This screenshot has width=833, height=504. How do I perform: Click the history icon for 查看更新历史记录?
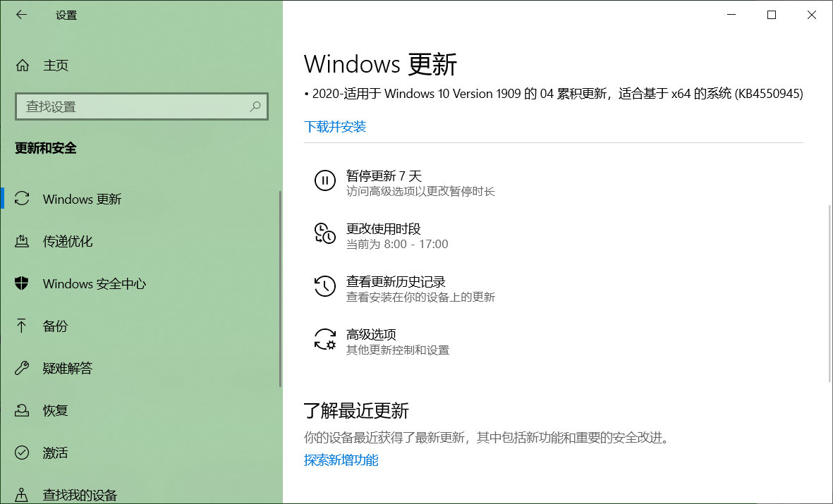click(324, 286)
